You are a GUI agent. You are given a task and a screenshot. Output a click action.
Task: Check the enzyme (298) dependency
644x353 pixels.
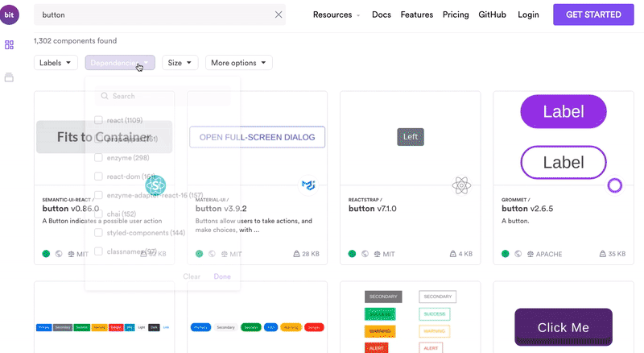click(98, 158)
